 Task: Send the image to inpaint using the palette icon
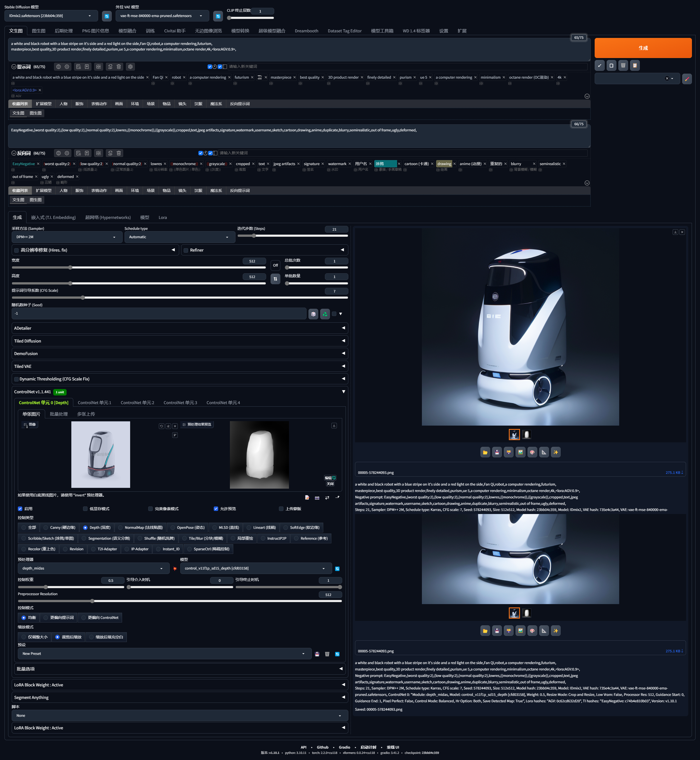(x=532, y=452)
